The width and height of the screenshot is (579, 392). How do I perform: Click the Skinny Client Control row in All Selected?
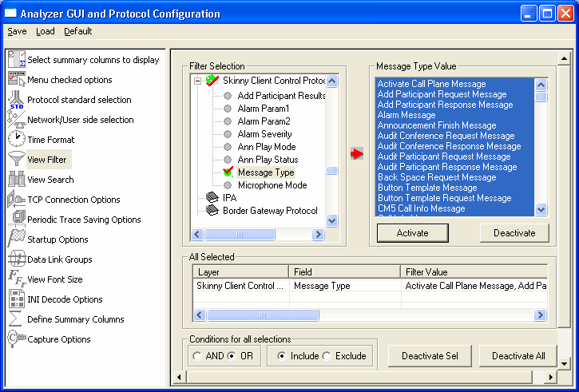pyautogui.click(x=371, y=286)
